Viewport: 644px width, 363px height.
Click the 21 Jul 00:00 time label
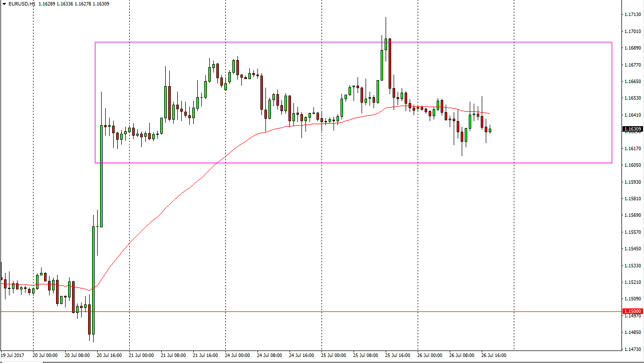point(142,355)
